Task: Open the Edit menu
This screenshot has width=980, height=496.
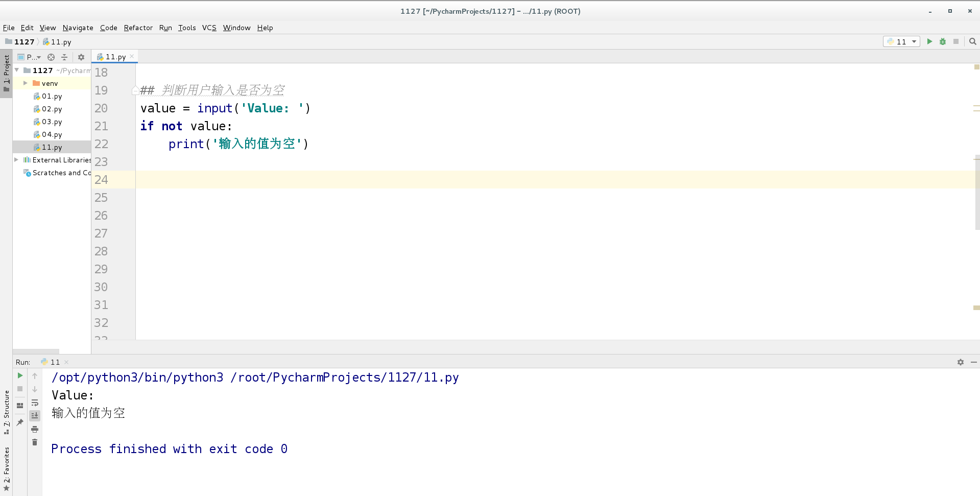Action: coord(27,28)
